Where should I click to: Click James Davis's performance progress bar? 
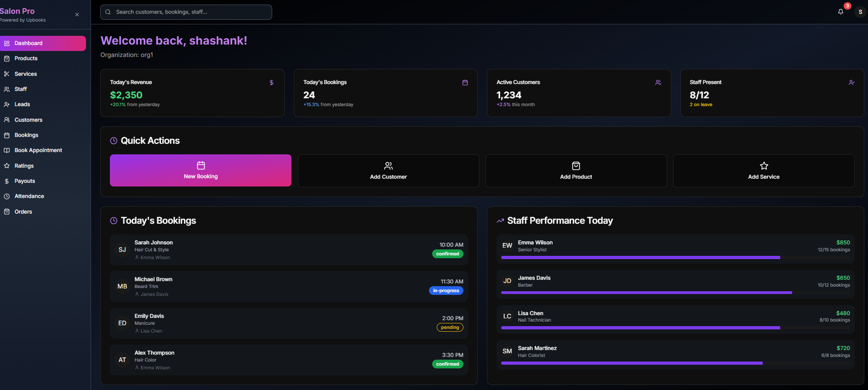[x=675, y=293]
